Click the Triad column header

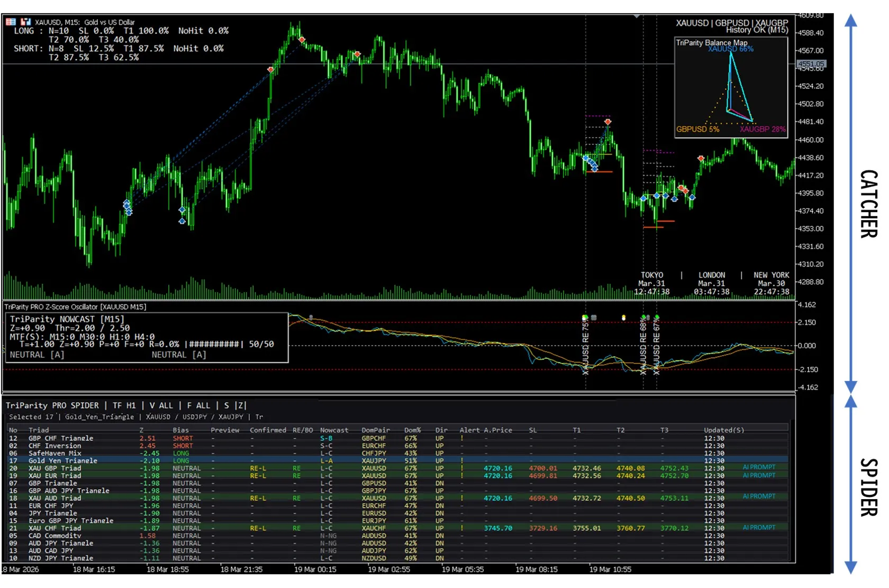click(39, 430)
